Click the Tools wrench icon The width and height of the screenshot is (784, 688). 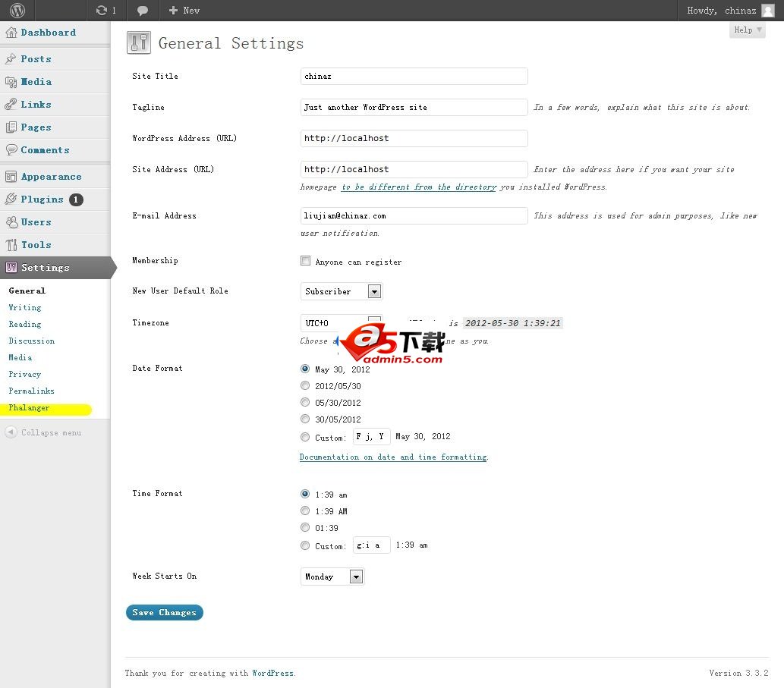point(11,245)
